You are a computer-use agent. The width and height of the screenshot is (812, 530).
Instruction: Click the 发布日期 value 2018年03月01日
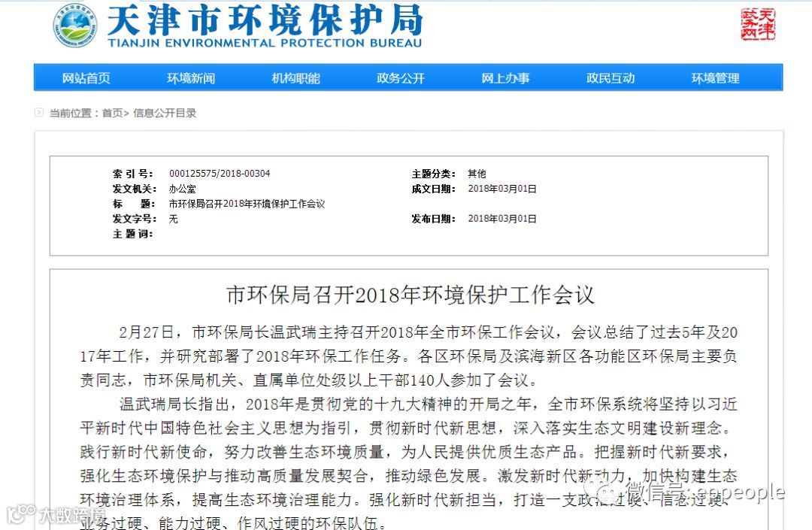point(502,219)
